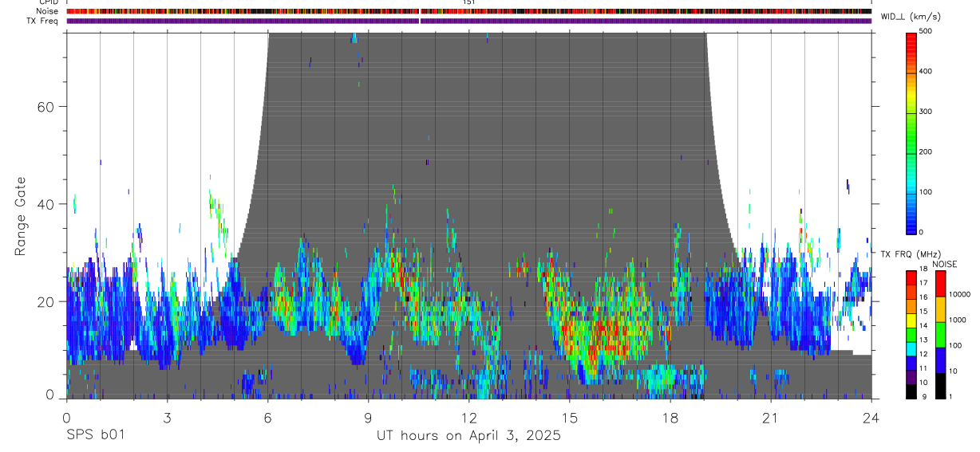Pick cyan segment of TX FRQ legend bar
Screen dimensions: 980x452
[911, 348]
